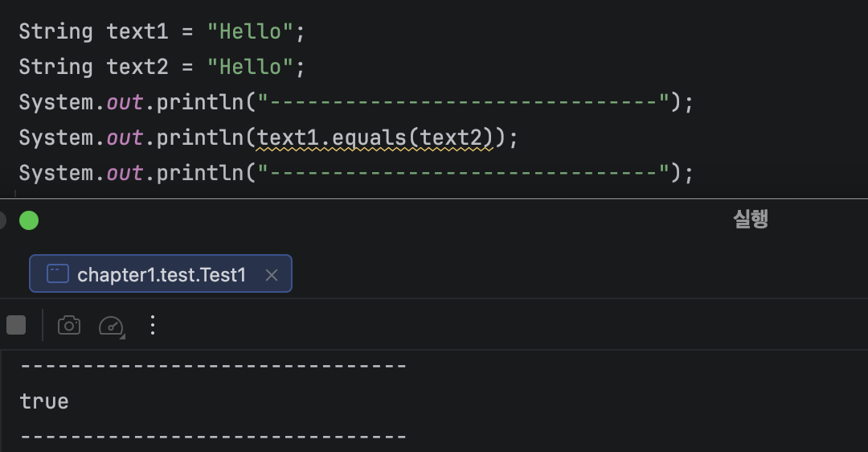Open the vertical three-dot more menu
Viewport: 868px width, 452px height.
[x=153, y=325]
